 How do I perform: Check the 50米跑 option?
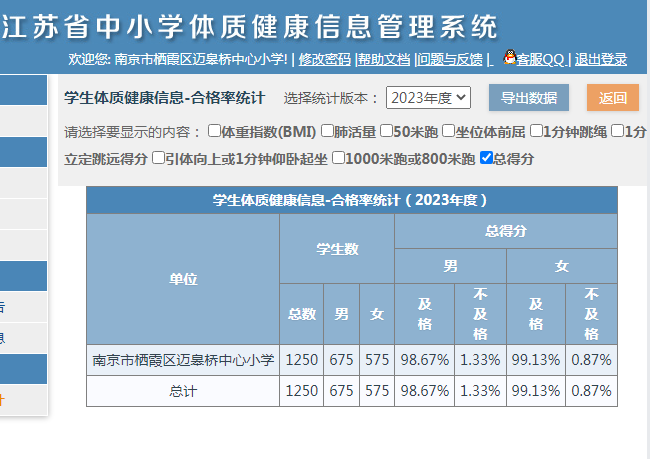click(x=386, y=131)
